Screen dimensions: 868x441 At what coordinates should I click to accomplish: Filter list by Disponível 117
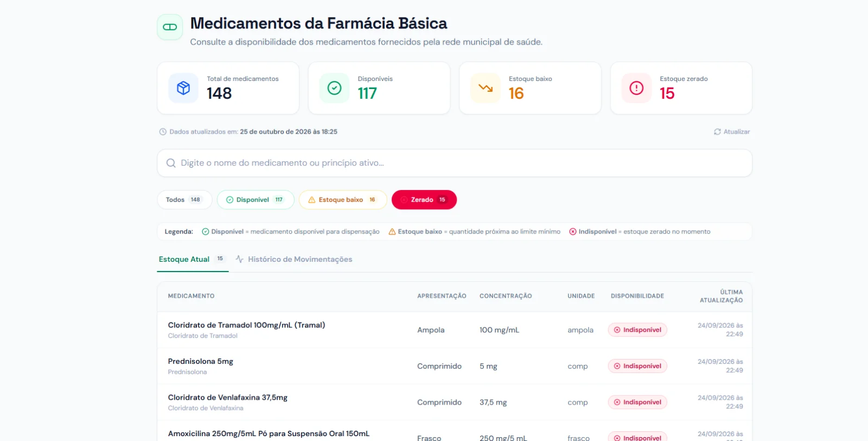(256, 200)
